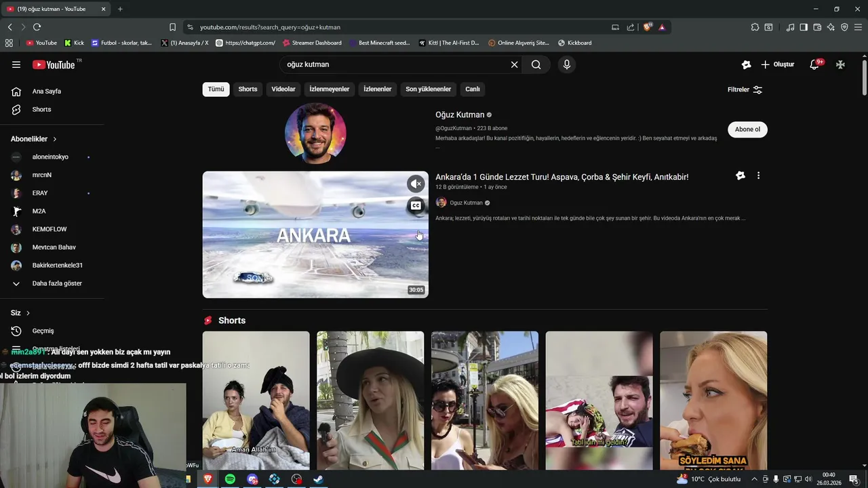868x488 pixels.
Task: Toggle captions on the Ankara preview
Action: click(416, 205)
